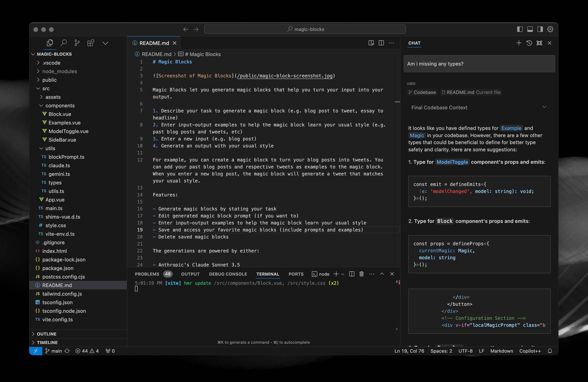Close the chat panel

point(549,43)
